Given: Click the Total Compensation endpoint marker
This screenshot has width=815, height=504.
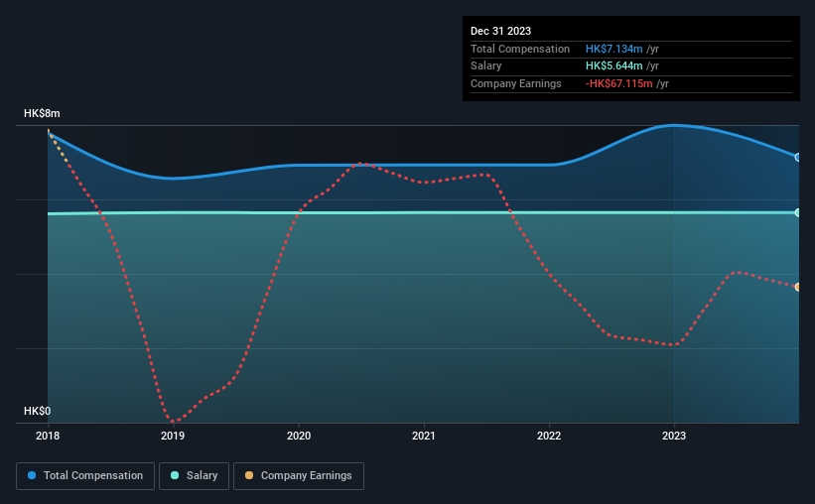Looking at the screenshot, I should click(x=798, y=157).
